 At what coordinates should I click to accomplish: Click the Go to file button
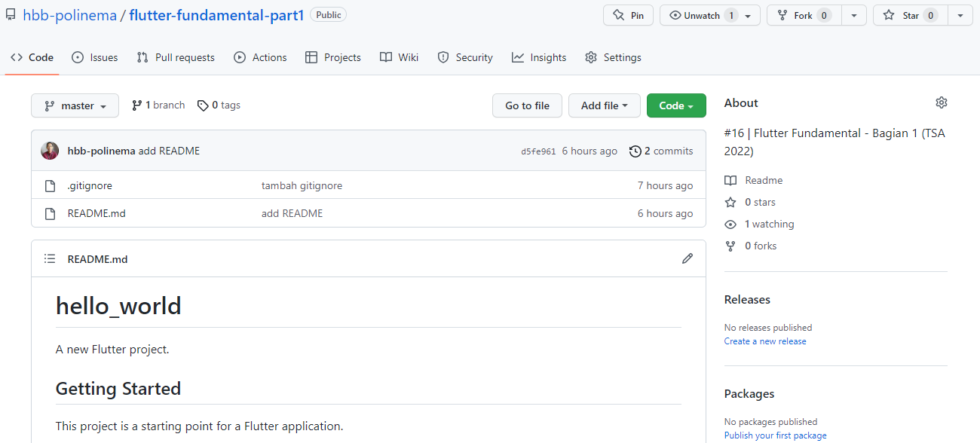[527, 105]
